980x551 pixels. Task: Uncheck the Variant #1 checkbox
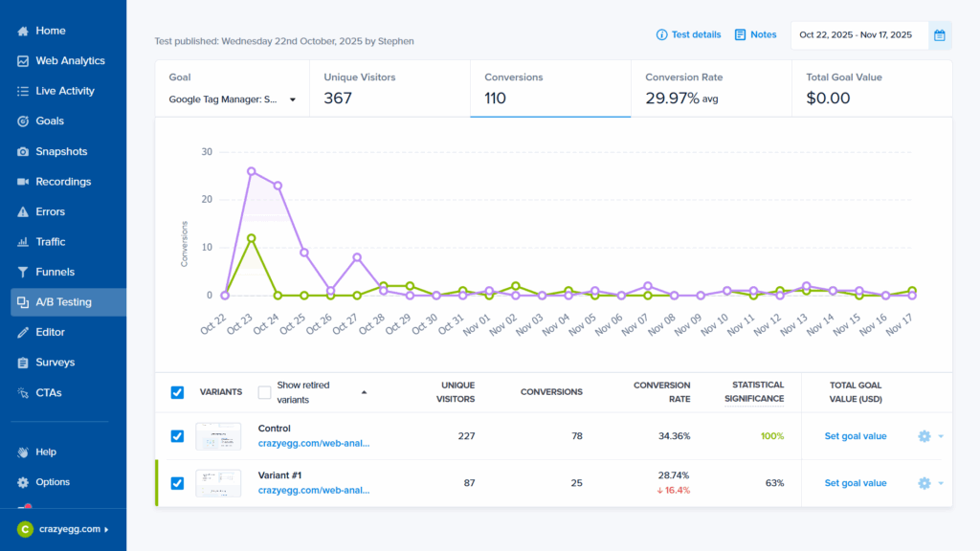pyautogui.click(x=177, y=483)
